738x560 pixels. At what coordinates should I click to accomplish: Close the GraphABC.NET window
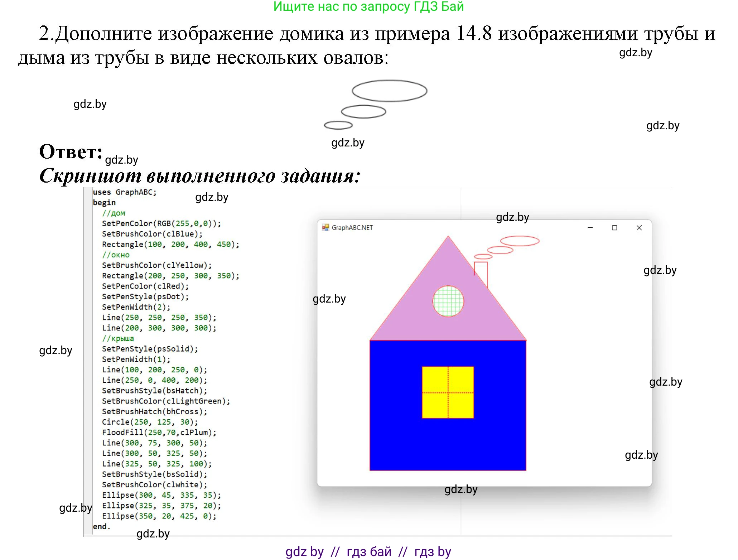click(x=639, y=228)
